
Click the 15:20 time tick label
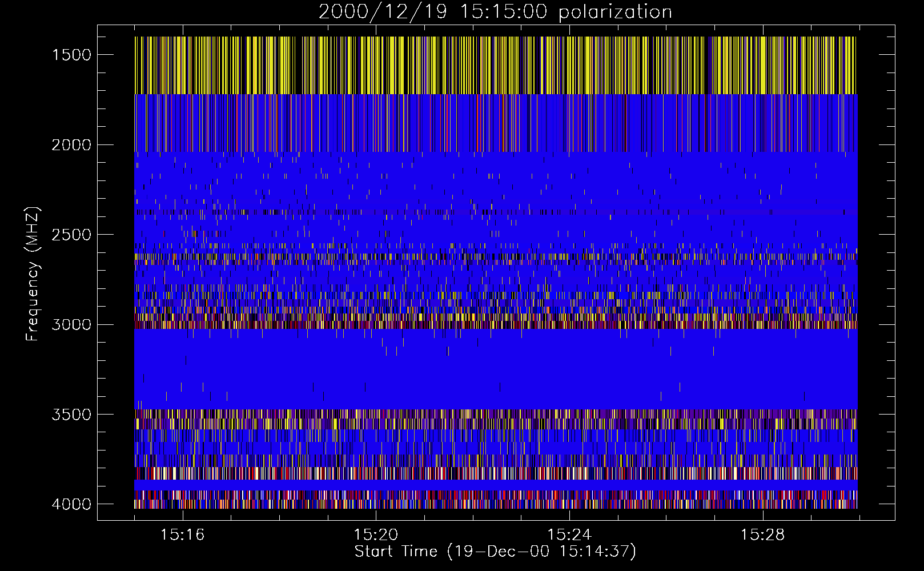(376, 535)
